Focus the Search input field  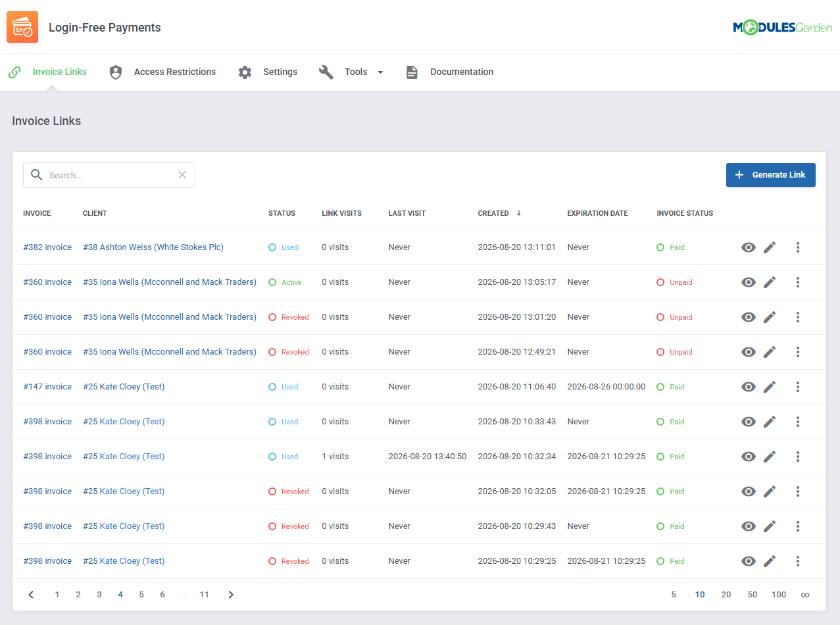pos(109,175)
